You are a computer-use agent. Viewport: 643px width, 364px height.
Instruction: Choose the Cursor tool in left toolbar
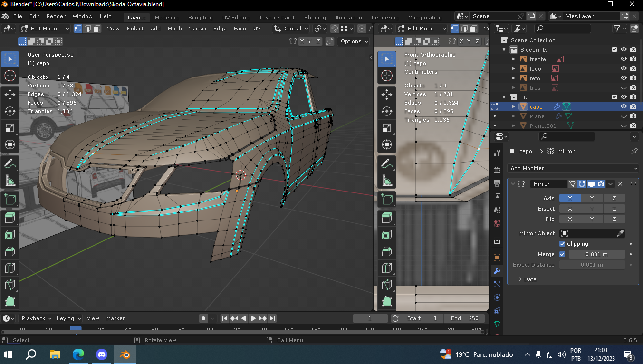pos(10,76)
